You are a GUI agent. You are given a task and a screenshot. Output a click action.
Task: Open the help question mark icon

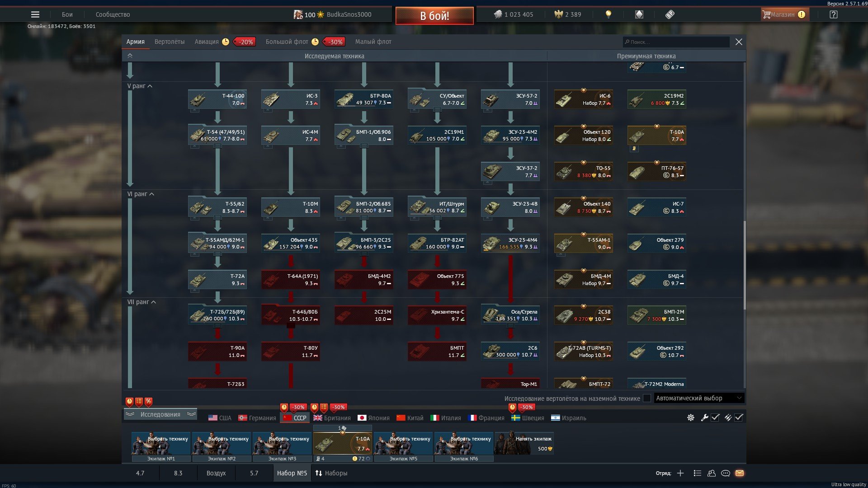point(834,14)
